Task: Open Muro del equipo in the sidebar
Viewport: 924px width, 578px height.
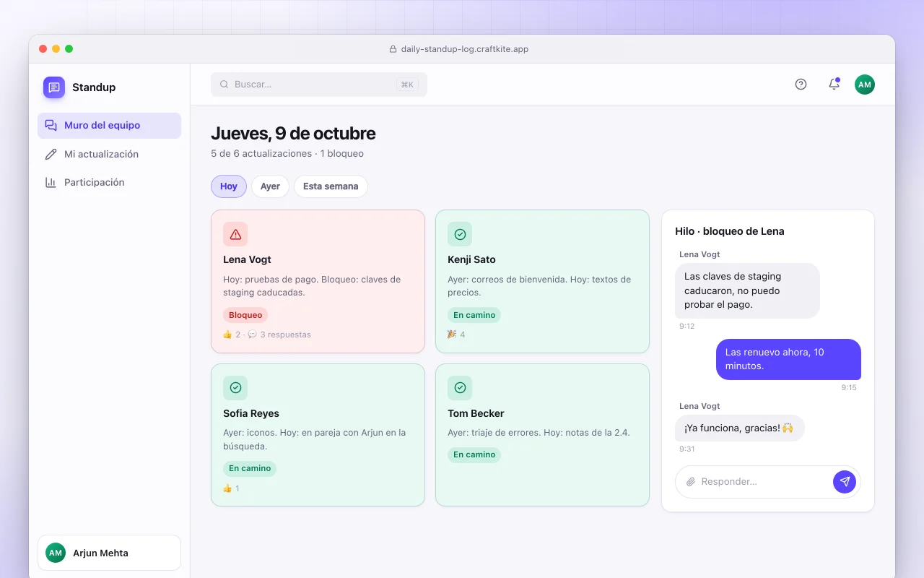Action: click(x=109, y=126)
